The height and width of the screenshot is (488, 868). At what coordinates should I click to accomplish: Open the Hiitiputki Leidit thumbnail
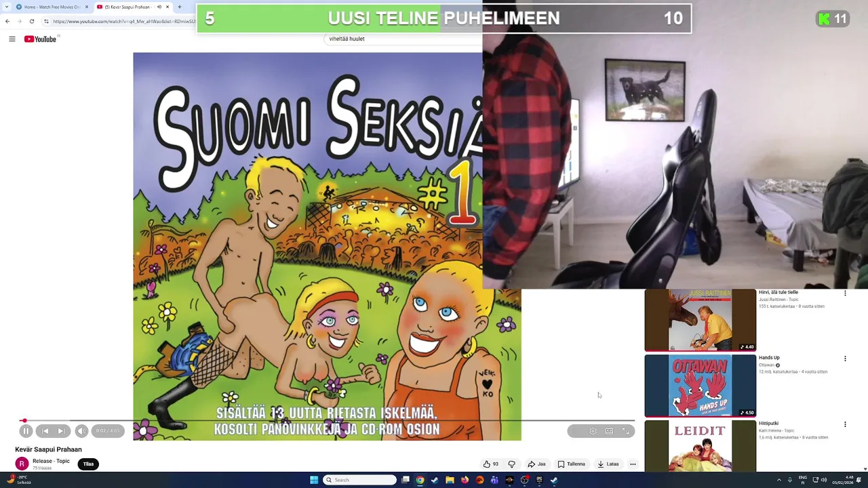point(700,445)
